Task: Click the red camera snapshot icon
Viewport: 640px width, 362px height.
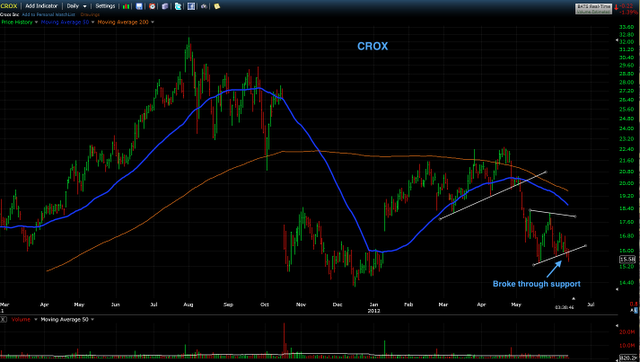Action: [152, 7]
